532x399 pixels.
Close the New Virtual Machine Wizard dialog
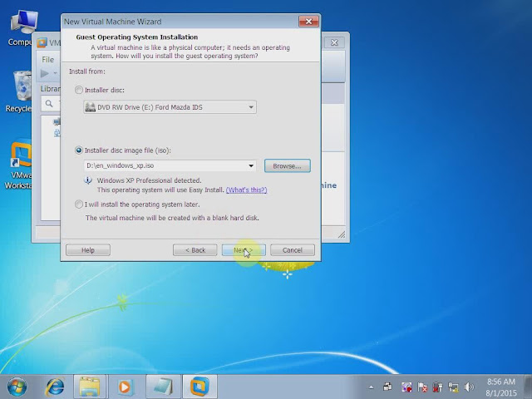coord(308,22)
